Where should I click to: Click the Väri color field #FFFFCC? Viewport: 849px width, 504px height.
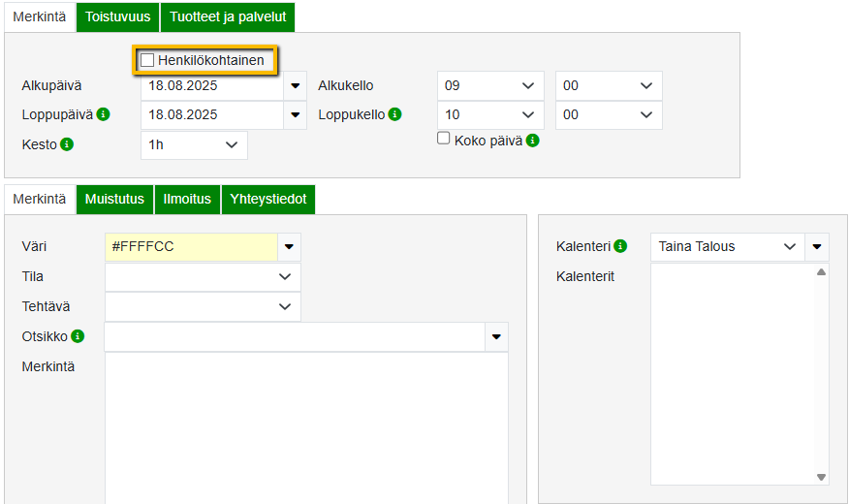pos(191,246)
